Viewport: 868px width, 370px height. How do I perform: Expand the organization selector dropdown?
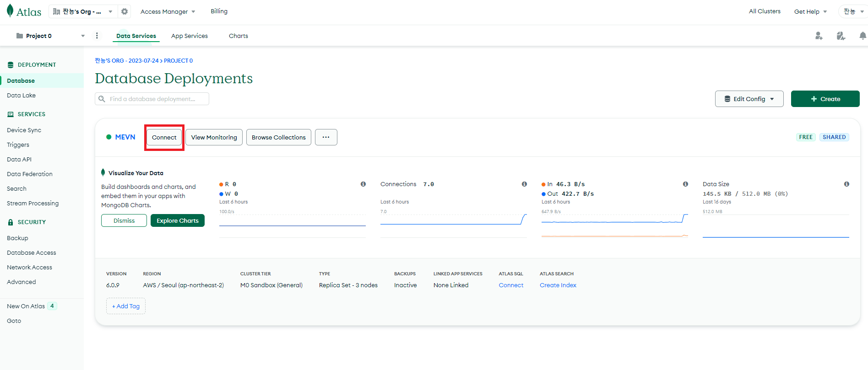(110, 11)
